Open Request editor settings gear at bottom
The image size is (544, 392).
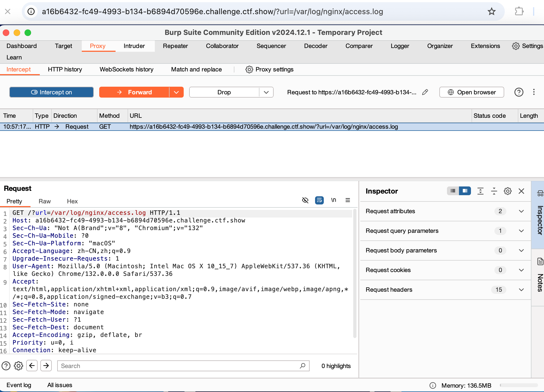(19, 366)
